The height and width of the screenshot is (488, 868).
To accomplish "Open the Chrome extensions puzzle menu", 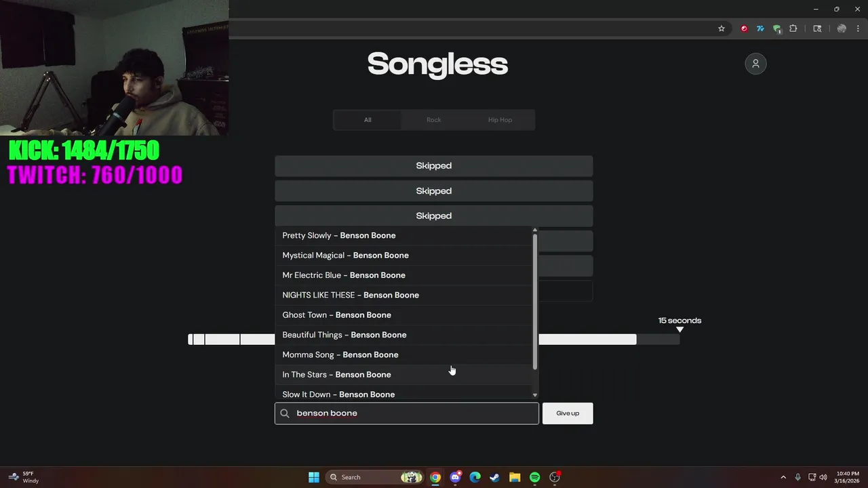I will pyautogui.click(x=793, y=28).
